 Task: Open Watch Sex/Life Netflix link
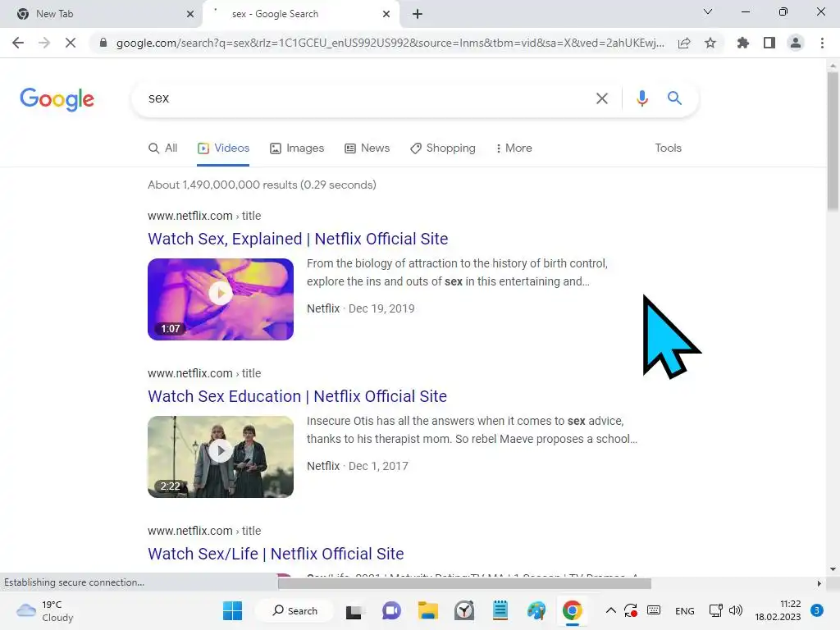tap(276, 554)
